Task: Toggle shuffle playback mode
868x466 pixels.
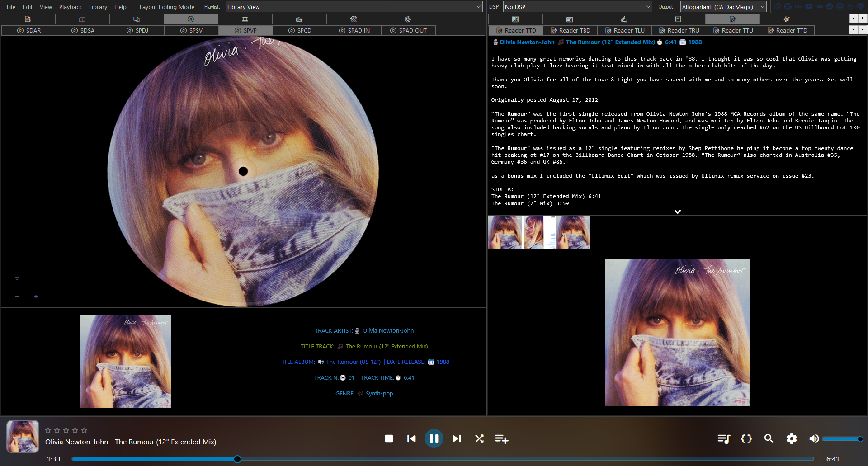Action: pos(479,438)
